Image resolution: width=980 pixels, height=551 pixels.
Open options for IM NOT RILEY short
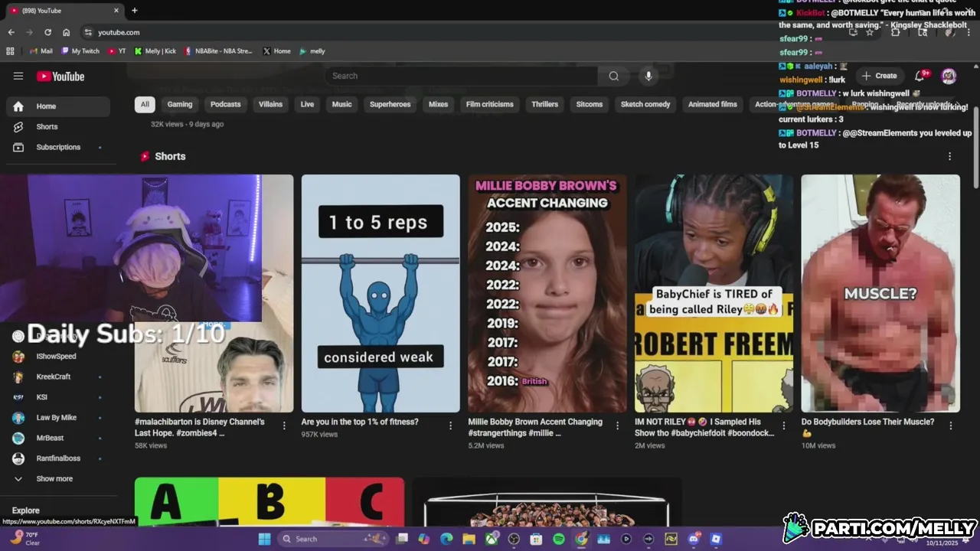pos(783,426)
